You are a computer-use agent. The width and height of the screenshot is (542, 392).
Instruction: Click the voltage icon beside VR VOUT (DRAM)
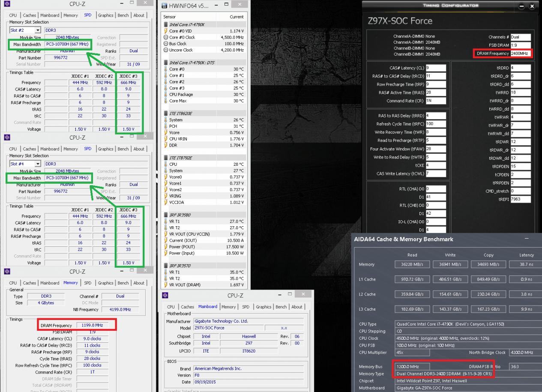166,285
